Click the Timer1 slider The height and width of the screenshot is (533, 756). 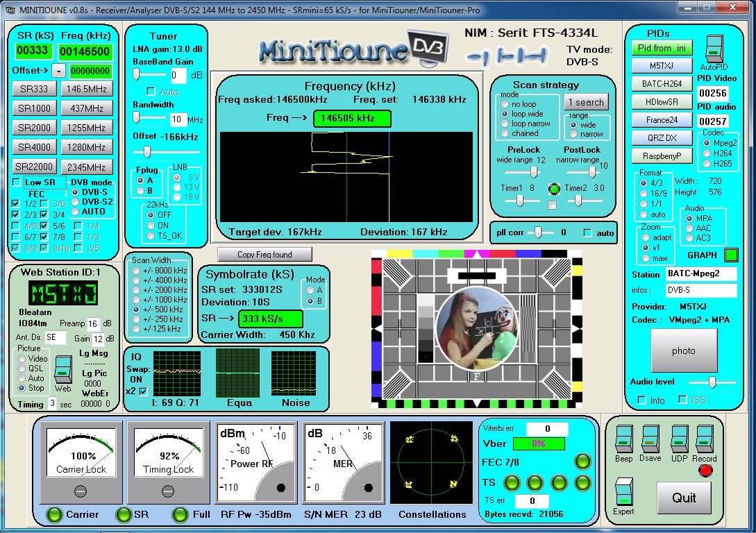[521, 201]
